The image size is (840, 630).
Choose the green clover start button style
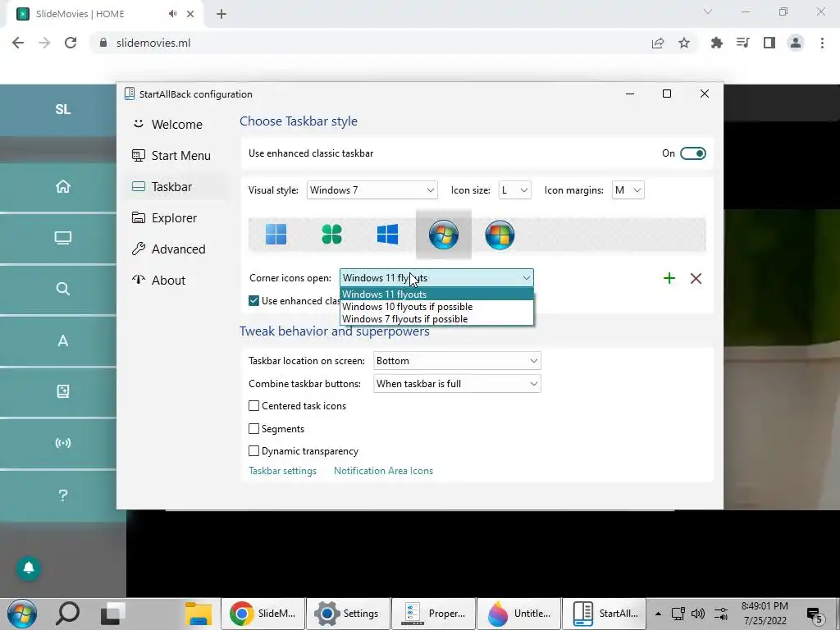click(331, 234)
